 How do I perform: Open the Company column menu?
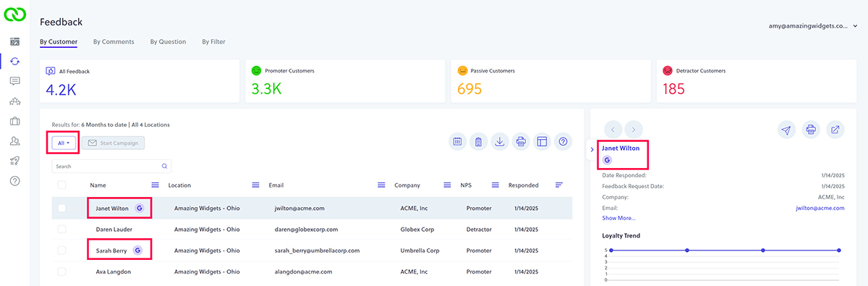(447, 185)
